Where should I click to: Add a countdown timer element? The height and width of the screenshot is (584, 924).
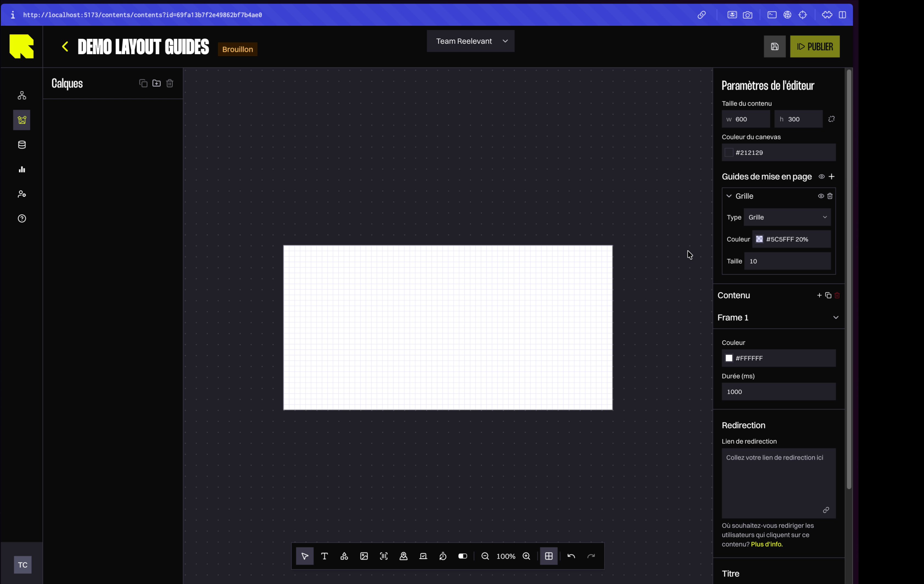pyautogui.click(x=443, y=556)
